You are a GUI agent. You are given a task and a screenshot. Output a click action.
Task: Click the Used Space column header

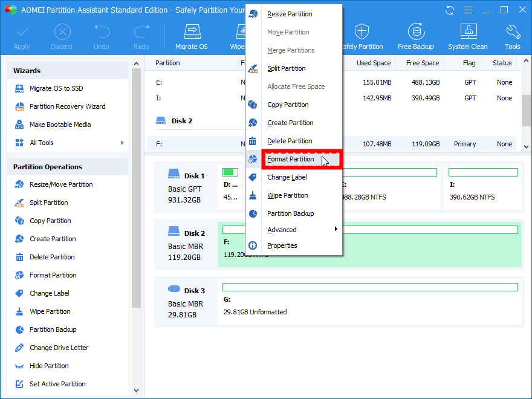[373, 63]
